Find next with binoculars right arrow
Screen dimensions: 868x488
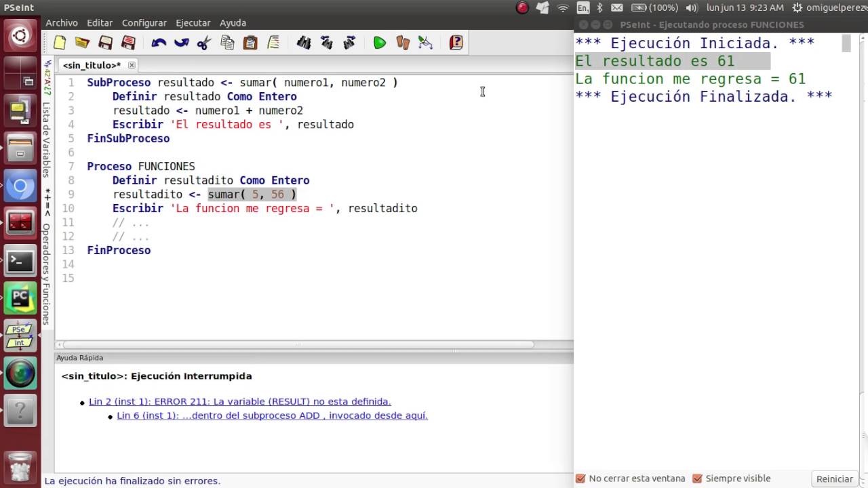tap(350, 43)
